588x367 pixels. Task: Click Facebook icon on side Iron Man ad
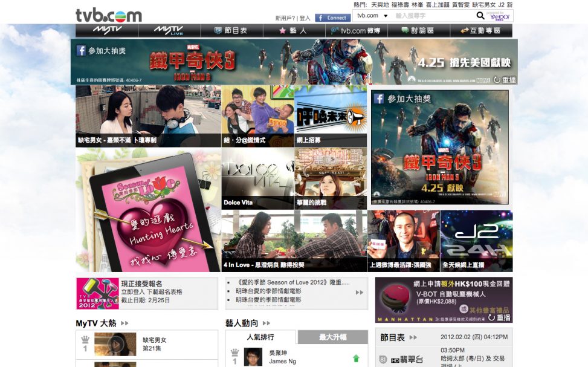tap(379, 99)
